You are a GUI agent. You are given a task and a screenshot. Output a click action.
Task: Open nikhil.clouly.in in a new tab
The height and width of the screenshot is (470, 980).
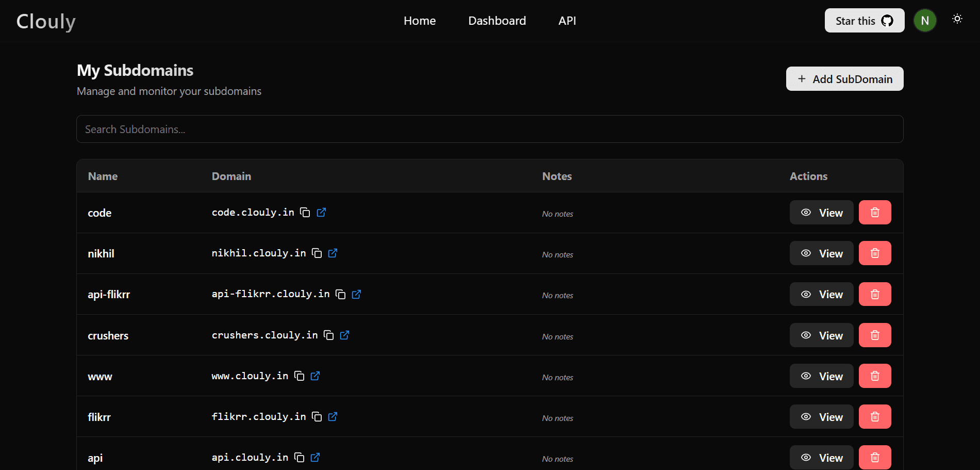333,253
